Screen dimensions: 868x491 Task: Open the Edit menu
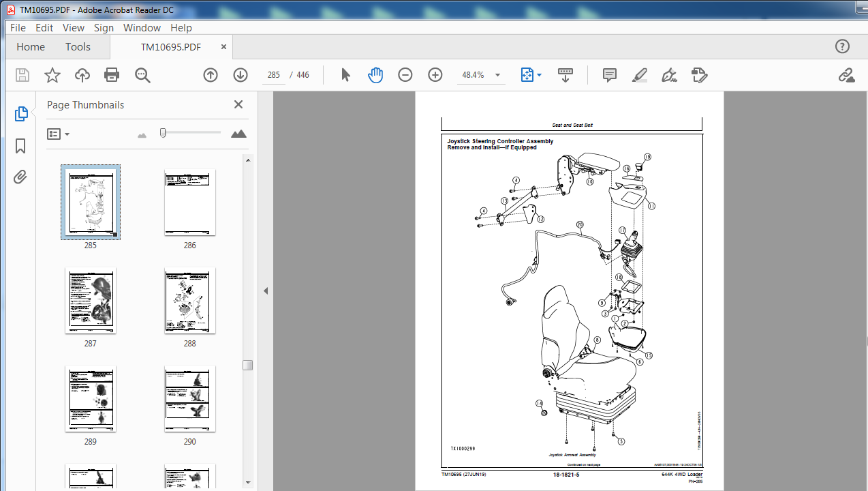coord(44,28)
